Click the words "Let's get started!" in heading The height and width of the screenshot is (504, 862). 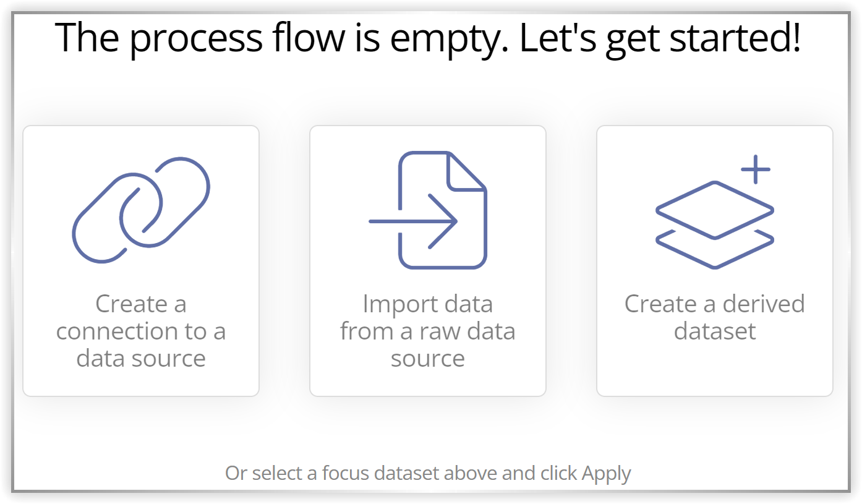point(660,37)
